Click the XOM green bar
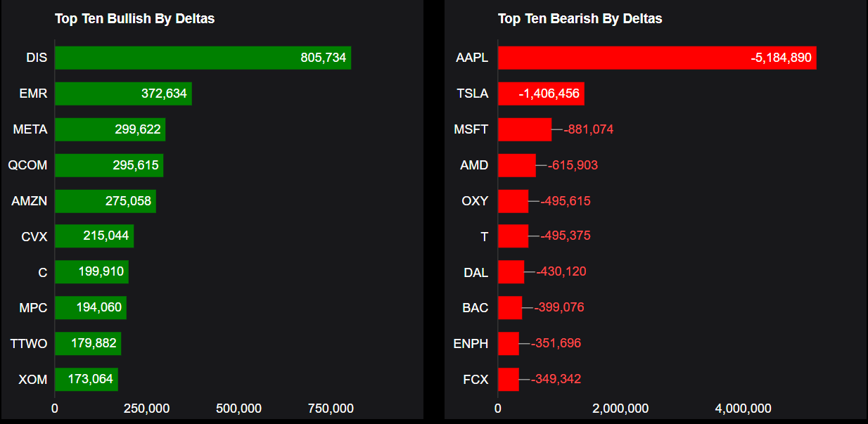The image size is (868, 424). (87, 379)
